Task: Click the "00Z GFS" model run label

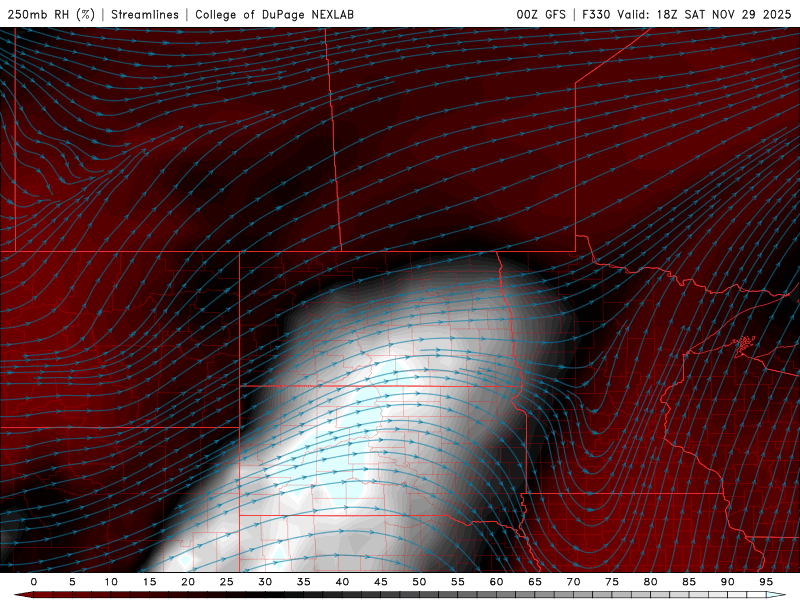Action: 541,14
